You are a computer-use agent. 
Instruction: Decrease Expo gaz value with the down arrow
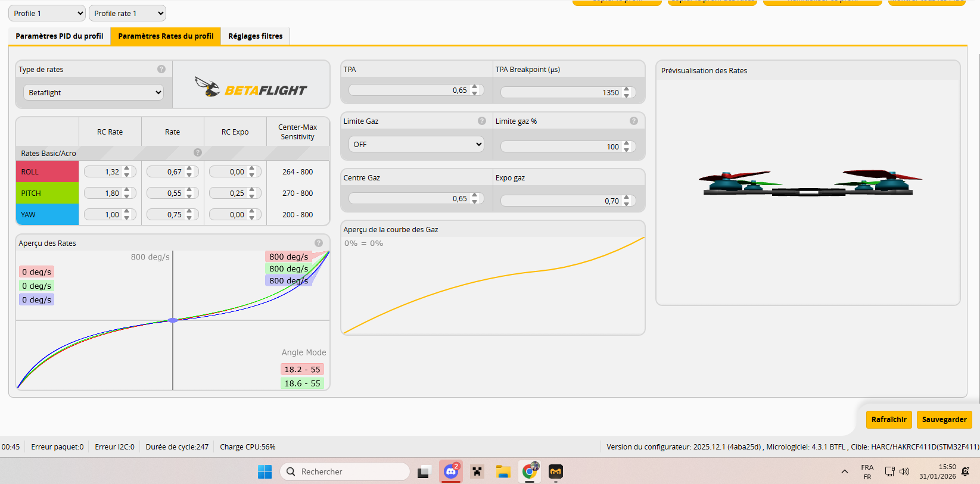(627, 204)
